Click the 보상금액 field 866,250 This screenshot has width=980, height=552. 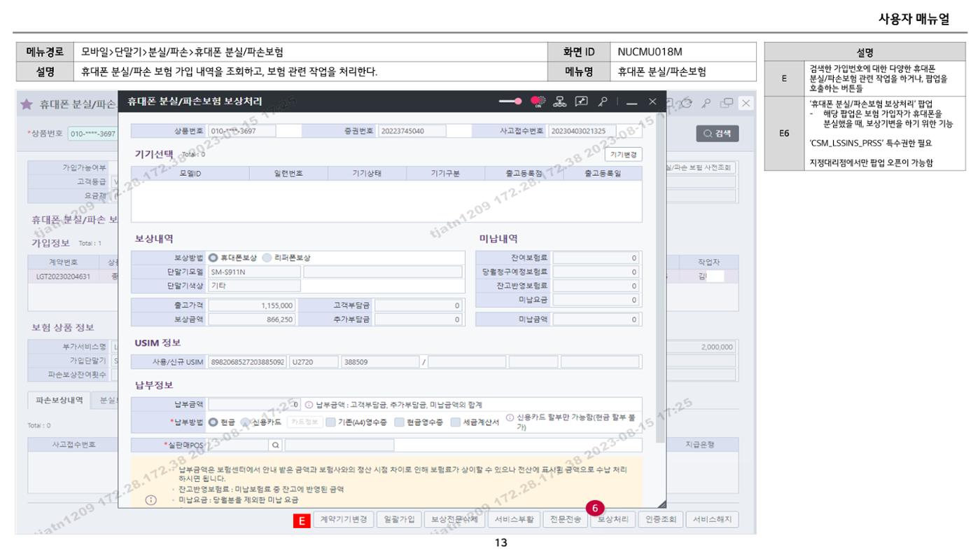click(x=252, y=319)
